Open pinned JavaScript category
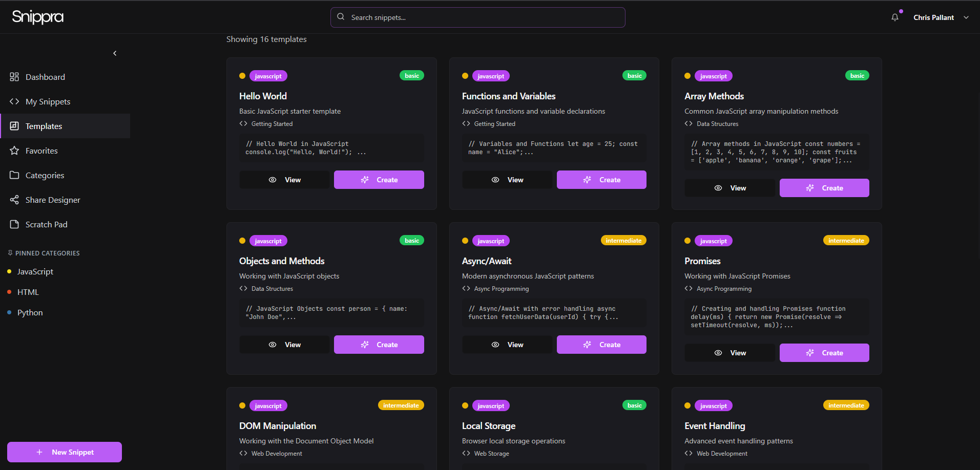 click(35, 271)
